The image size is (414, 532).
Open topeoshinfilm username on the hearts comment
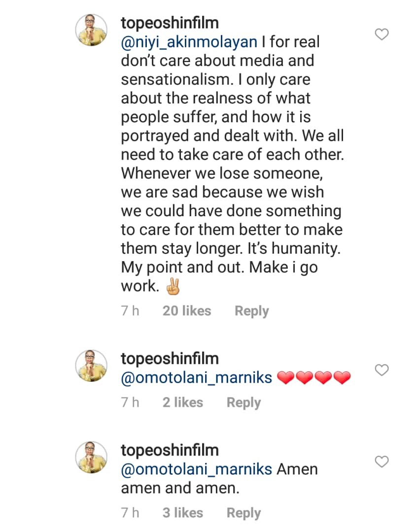170,359
